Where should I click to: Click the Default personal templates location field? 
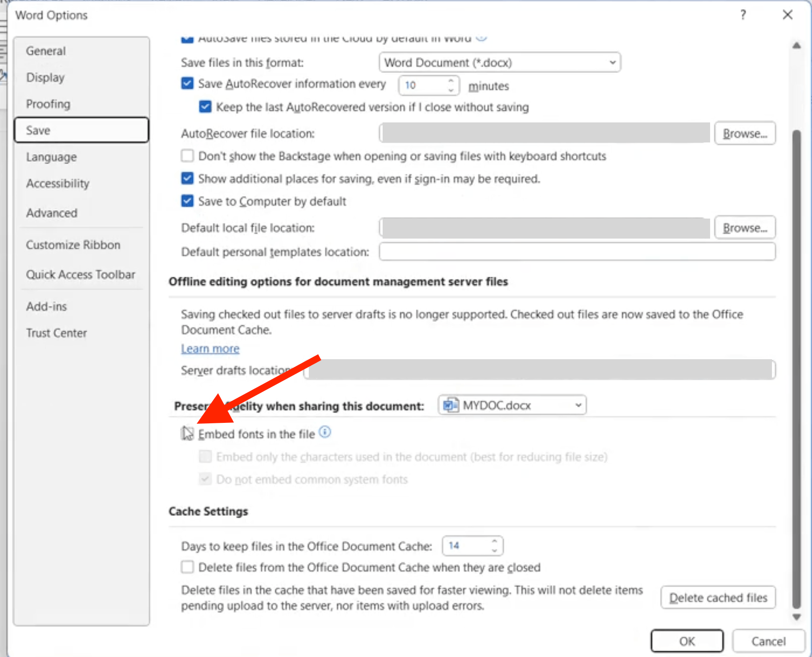click(577, 251)
